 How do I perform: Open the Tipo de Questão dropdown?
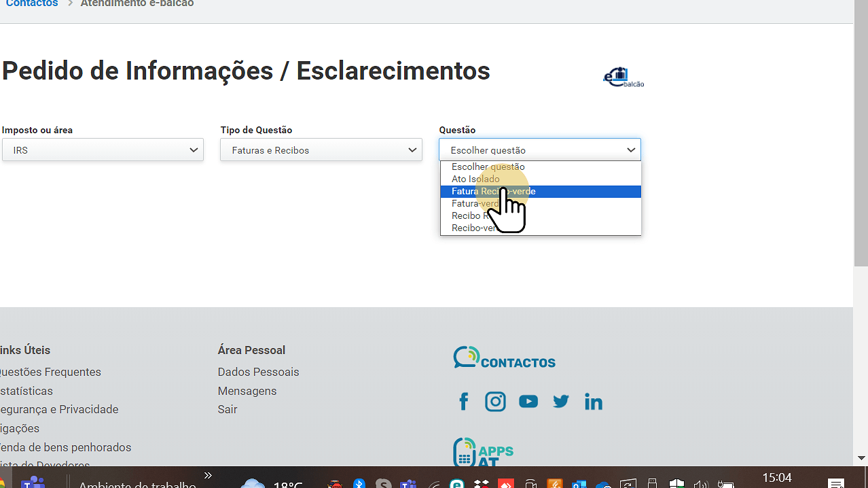coord(321,150)
